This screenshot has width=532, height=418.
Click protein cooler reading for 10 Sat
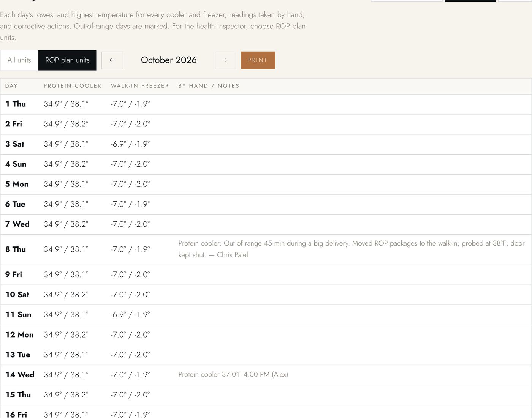pos(66,295)
